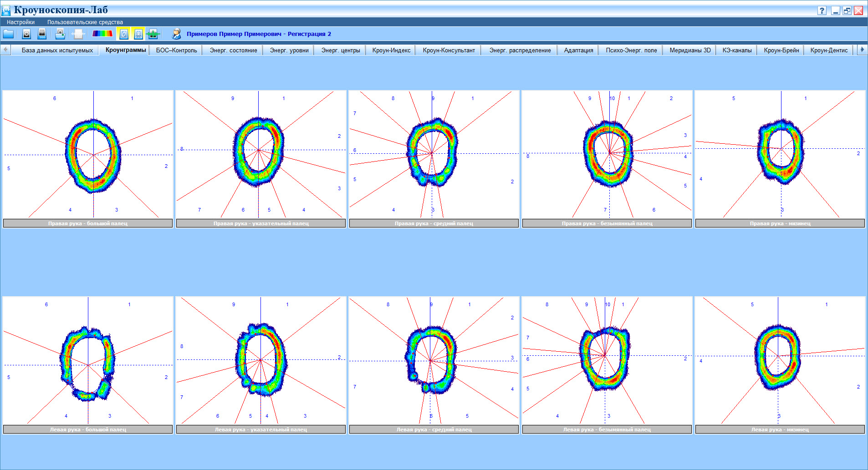Click the help question mark button

[x=822, y=10]
